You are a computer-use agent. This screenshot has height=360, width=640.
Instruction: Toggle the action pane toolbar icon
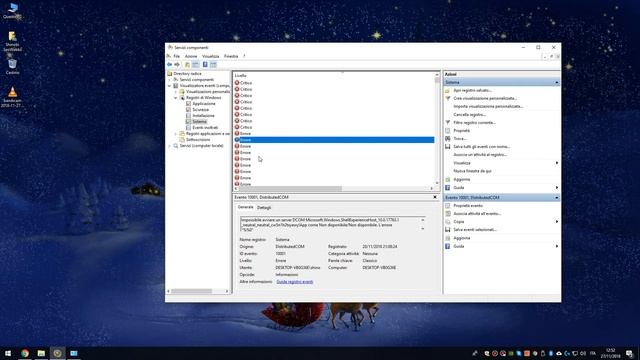213,64
